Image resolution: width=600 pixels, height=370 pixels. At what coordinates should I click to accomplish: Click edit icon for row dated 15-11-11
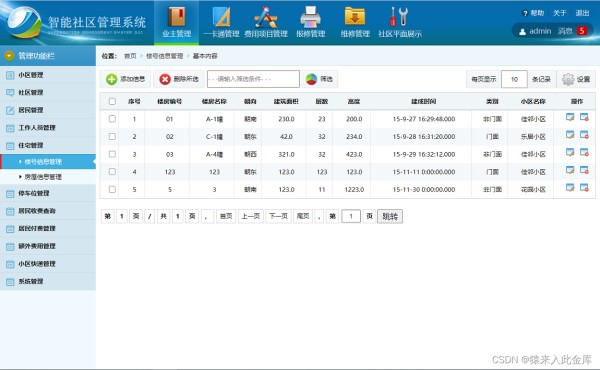[x=570, y=170]
